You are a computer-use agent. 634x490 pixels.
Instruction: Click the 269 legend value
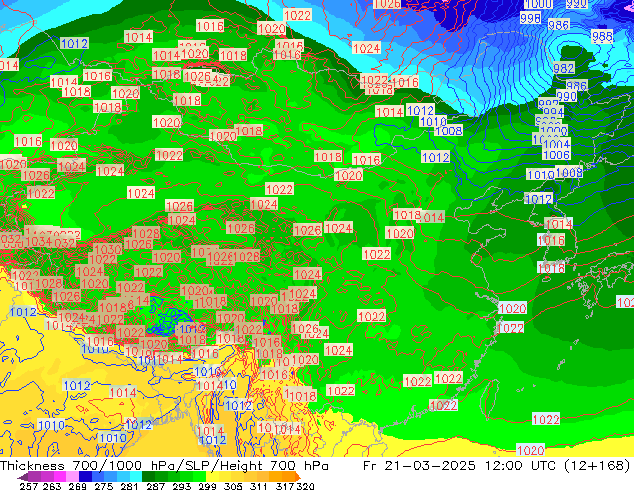coord(78,486)
